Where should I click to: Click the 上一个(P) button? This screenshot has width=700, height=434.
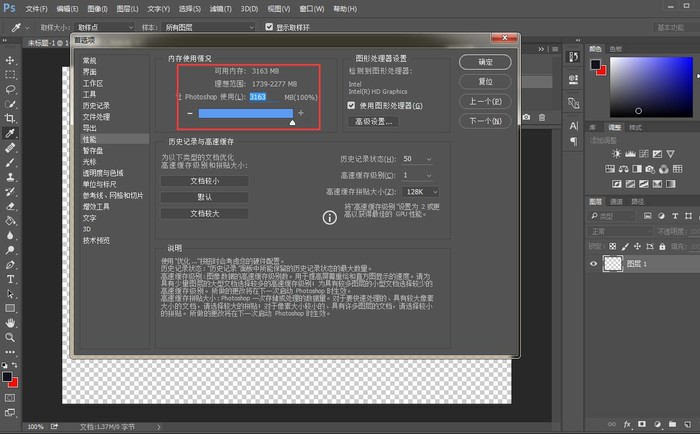[485, 101]
